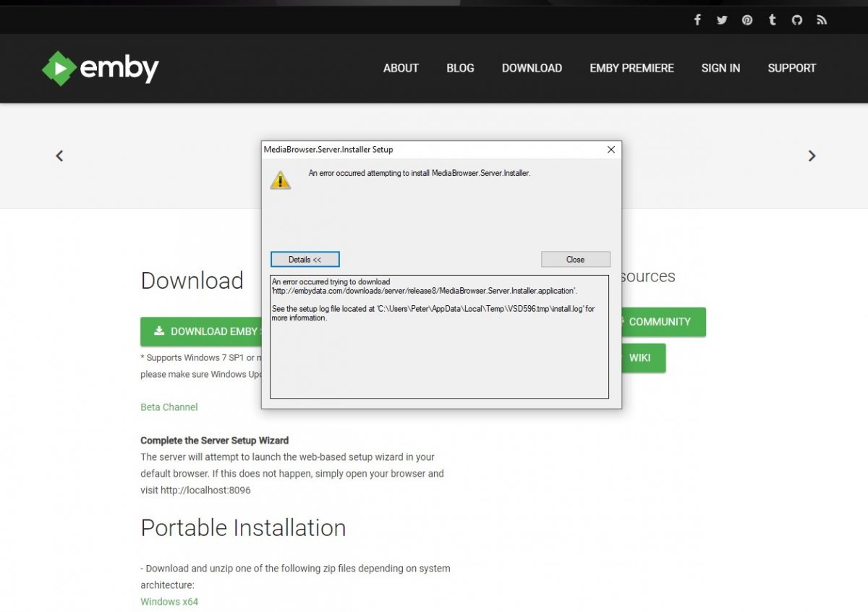This screenshot has height=612, width=868.
Task: Click the 'Complete the Server Setup Wizard' text
Action: (215, 441)
